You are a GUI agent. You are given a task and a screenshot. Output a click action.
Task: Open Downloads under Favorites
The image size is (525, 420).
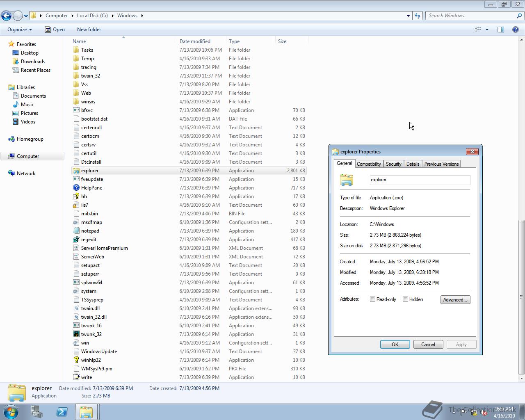click(x=29, y=62)
